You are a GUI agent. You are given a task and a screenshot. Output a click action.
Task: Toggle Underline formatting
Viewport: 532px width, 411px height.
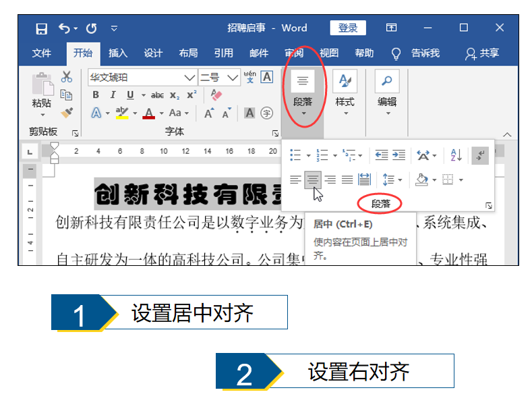[130, 94]
